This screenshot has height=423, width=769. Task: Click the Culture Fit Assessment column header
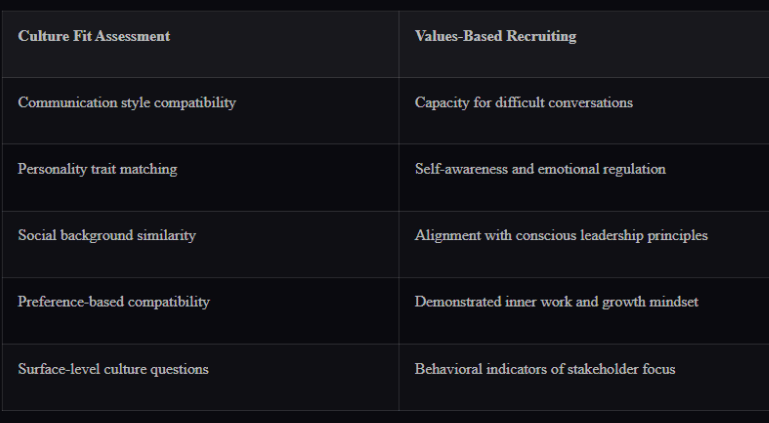point(94,36)
